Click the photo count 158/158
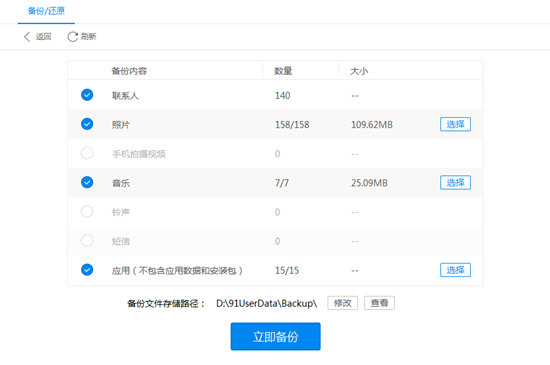The image size is (550, 365). tap(292, 125)
